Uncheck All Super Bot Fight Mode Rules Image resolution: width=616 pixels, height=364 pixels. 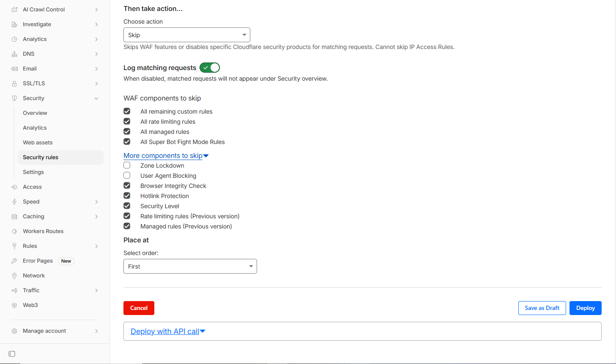pyautogui.click(x=127, y=141)
